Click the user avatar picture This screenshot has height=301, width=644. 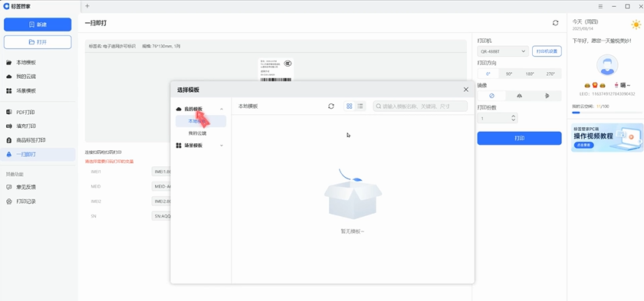point(607,66)
